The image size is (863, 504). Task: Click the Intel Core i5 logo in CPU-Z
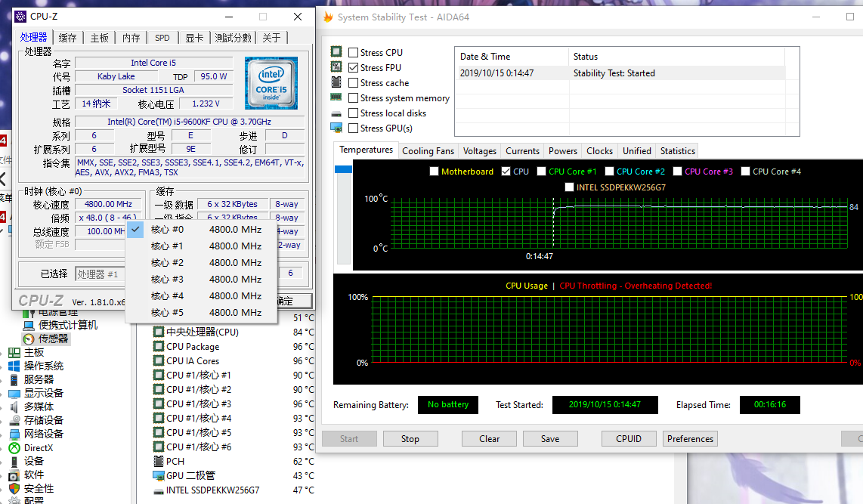[x=271, y=83]
